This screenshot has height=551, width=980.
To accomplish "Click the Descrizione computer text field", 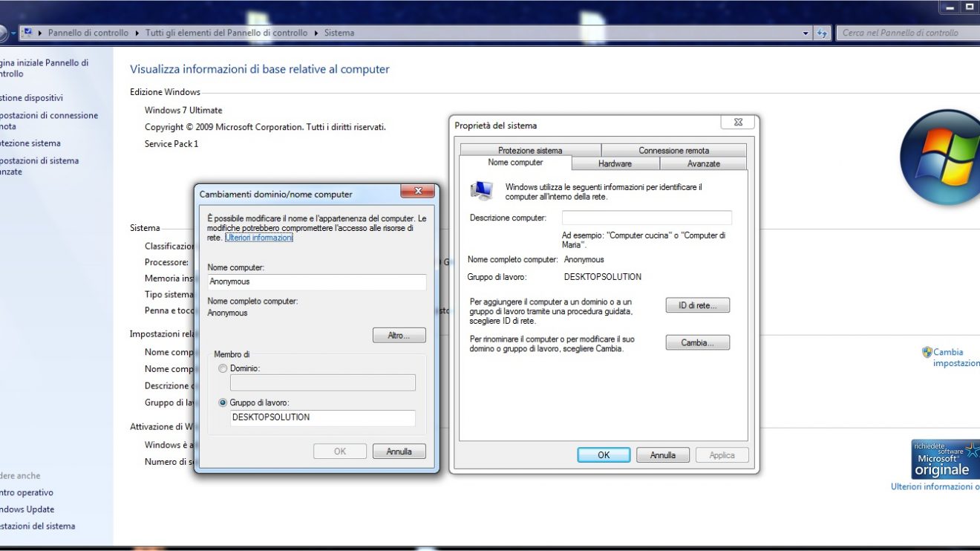I will click(647, 218).
